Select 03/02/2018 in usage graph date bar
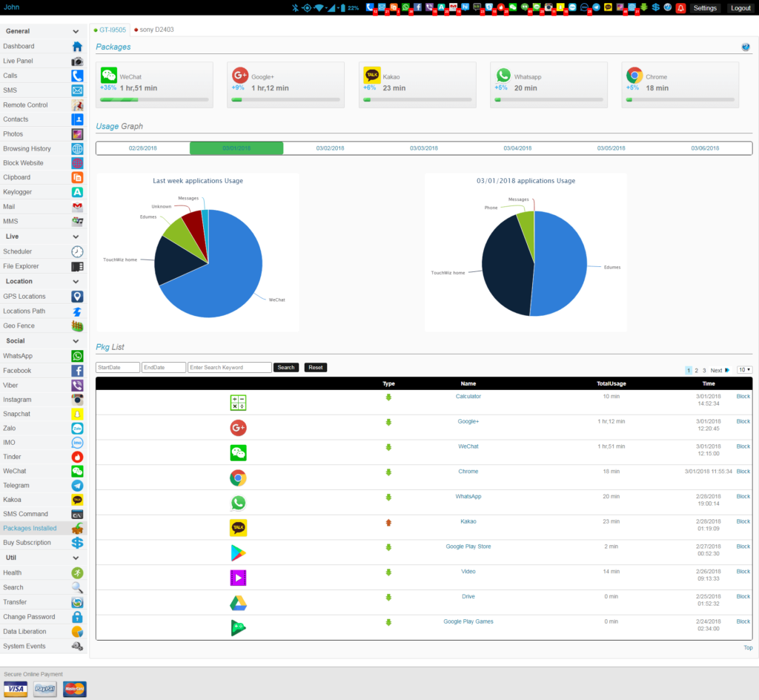759x700 pixels. tap(330, 148)
